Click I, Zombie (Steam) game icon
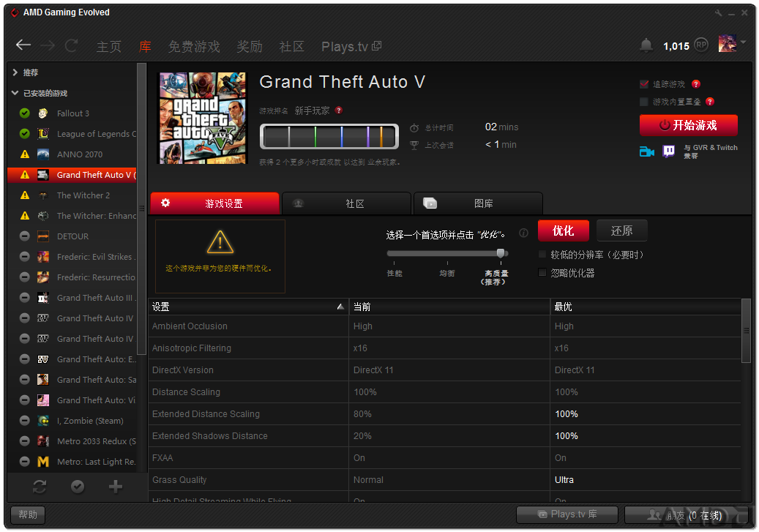This screenshot has width=759, height=532. point(43,421)
